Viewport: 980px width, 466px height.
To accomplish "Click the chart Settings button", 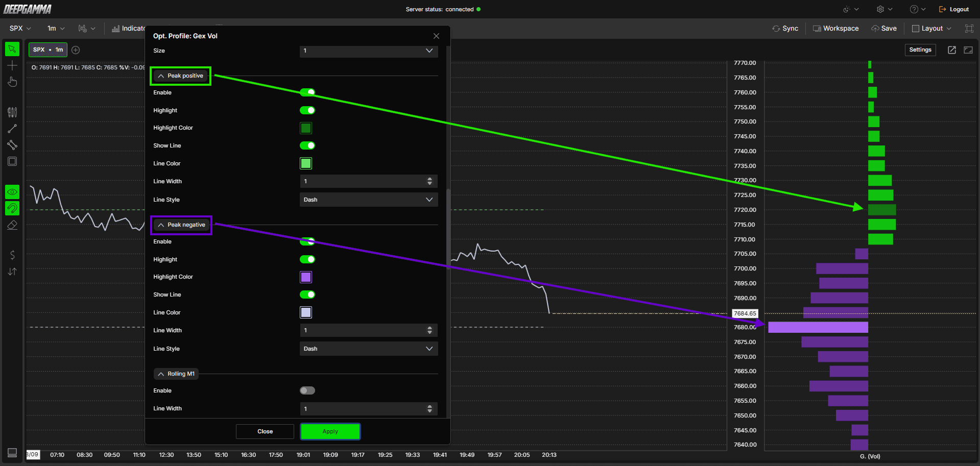I will [920, 50].
